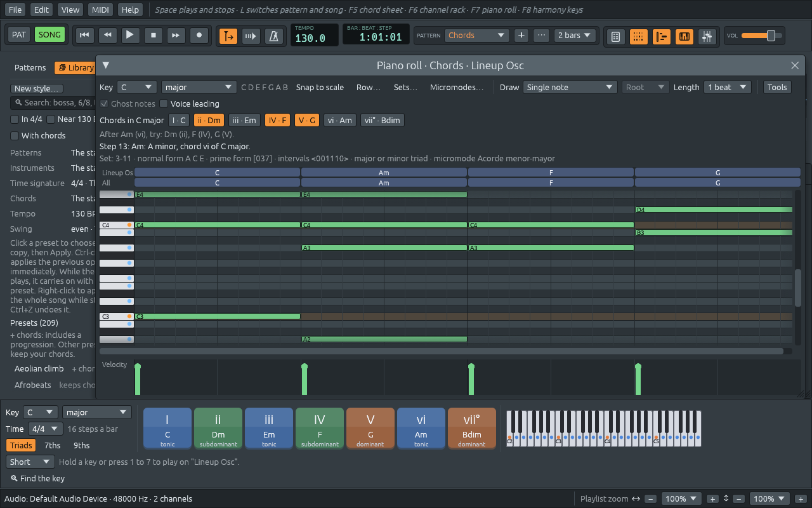Switch to SONG mode
Screen dimensions: 812x508
(x=49, y=35)
